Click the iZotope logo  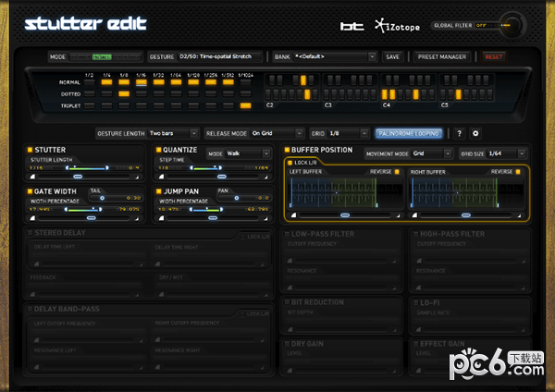click(398, 26)
